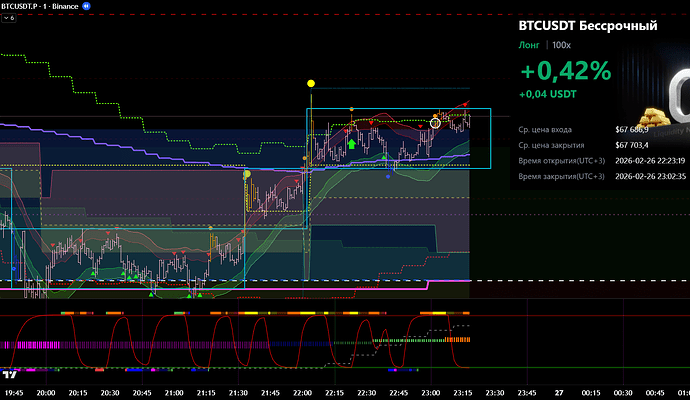Click the 27 date label on time axis
Viewport: 690px width, 400px height.
pos(560,393)
